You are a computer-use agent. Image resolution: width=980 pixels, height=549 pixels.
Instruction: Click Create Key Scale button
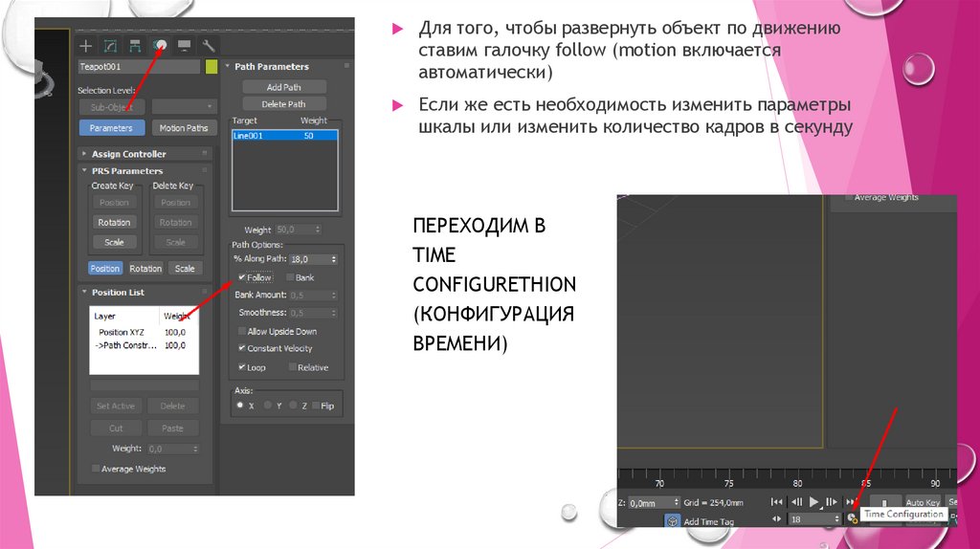click(x=114, y=242)
